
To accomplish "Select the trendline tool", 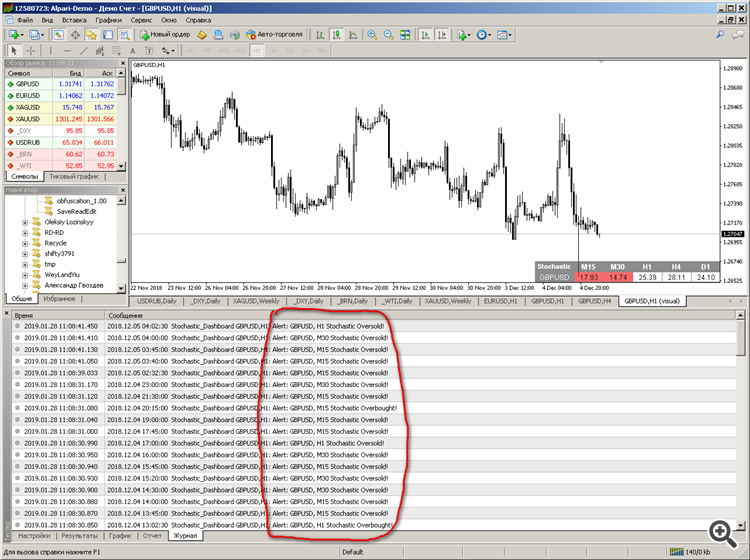I will coord(84,51).
